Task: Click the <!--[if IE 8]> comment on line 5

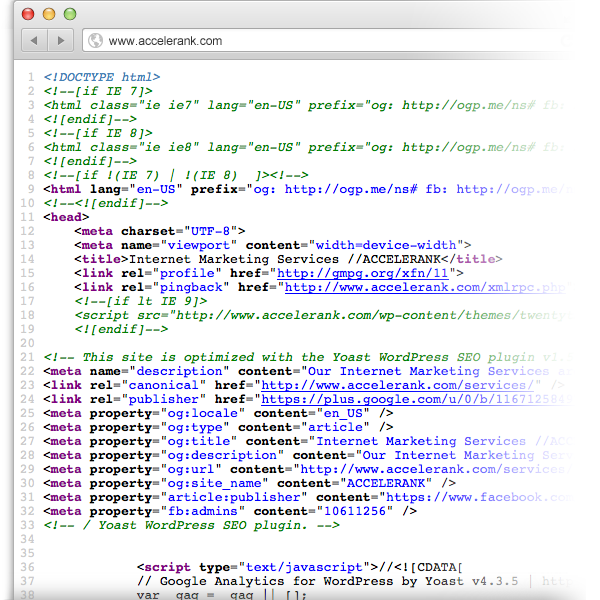Action: tap(98, 134)
